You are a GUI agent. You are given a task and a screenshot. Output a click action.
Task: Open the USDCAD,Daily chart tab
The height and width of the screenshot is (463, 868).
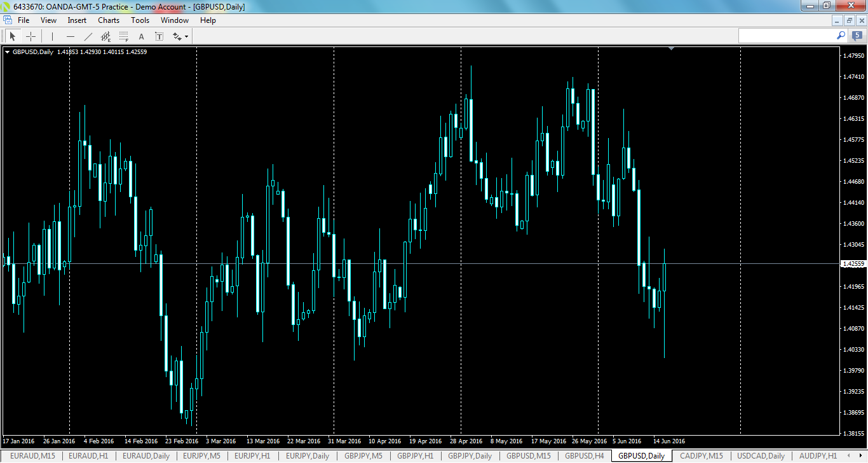[760, 456]
